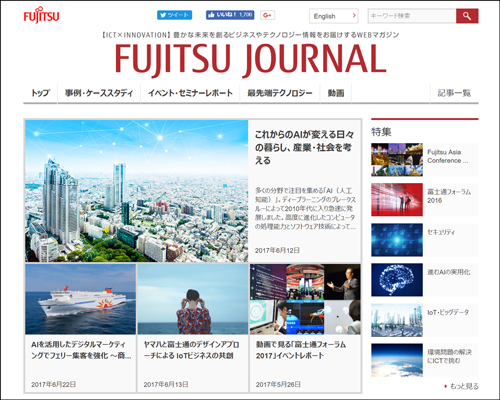
Task: Open the English language link
Action: pos(334,16)
